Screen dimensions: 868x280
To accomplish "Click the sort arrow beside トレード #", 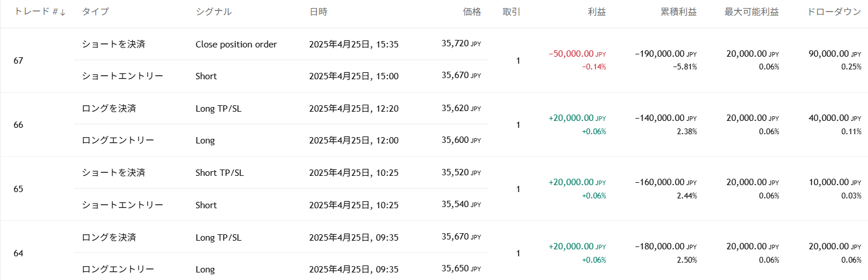I will [62, 12].
